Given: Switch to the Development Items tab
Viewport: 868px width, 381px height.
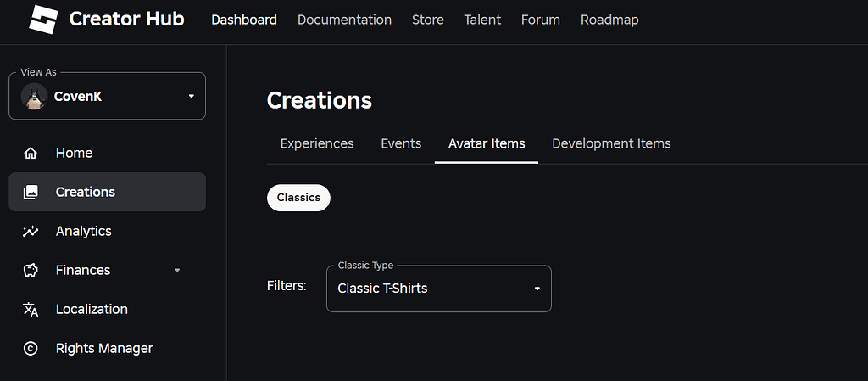Looking at the screenshot, I should tap(612, 144).
